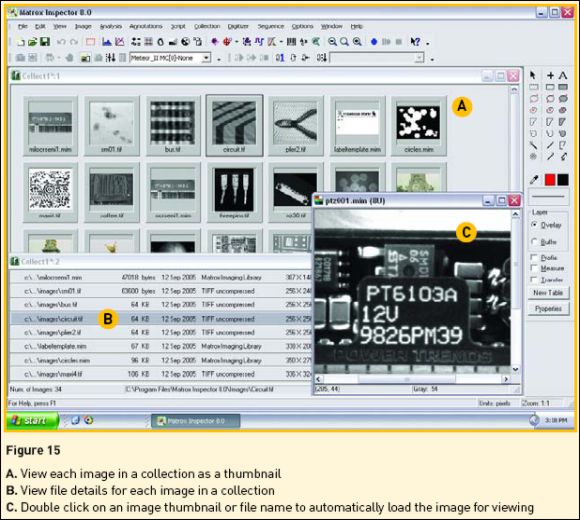This screenshot has width=580, height=520.
Task: Open the Histogram chart toolbar icon
Action: point(107,42)
